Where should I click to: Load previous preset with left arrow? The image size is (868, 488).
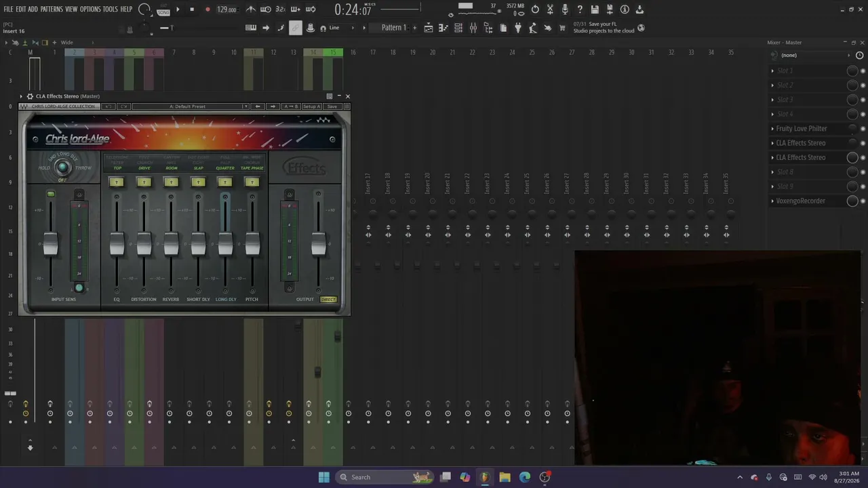coord(258,106)
